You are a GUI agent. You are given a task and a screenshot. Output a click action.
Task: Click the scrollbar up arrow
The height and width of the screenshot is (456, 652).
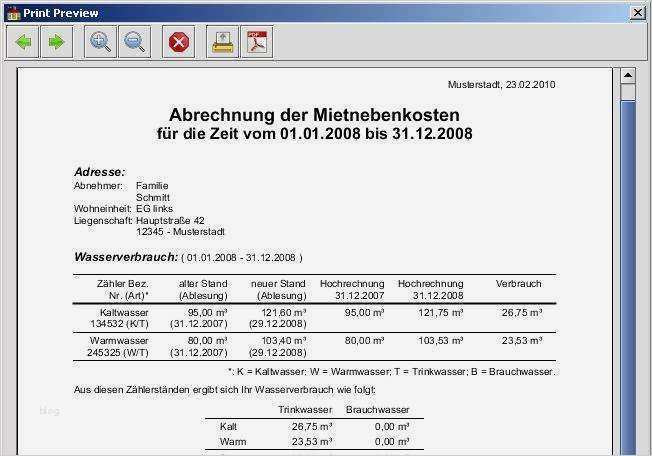tap(628, 76)
